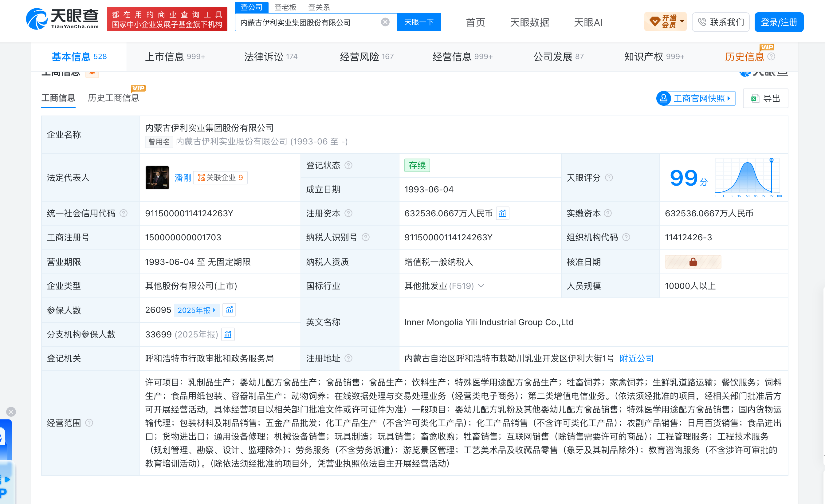Image resolution: width=825 pixels, height=504 pixels.
Task: Export data with 导出 button
Action: [x=765, y=98]
